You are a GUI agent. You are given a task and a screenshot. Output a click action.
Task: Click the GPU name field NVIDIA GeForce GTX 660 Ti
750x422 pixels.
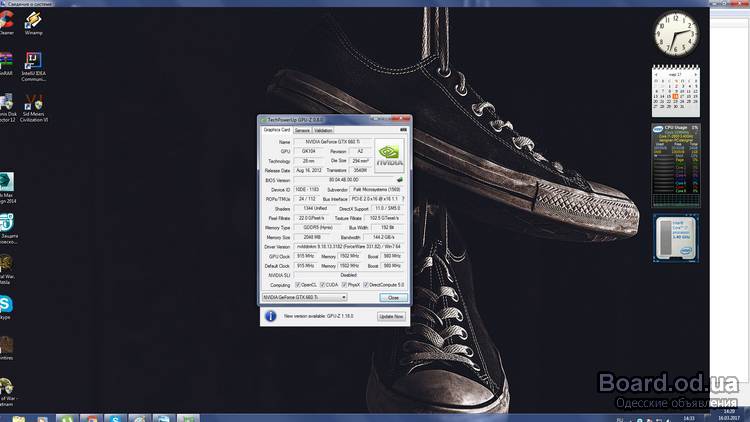pyautogui.click(x=332, y=142)
